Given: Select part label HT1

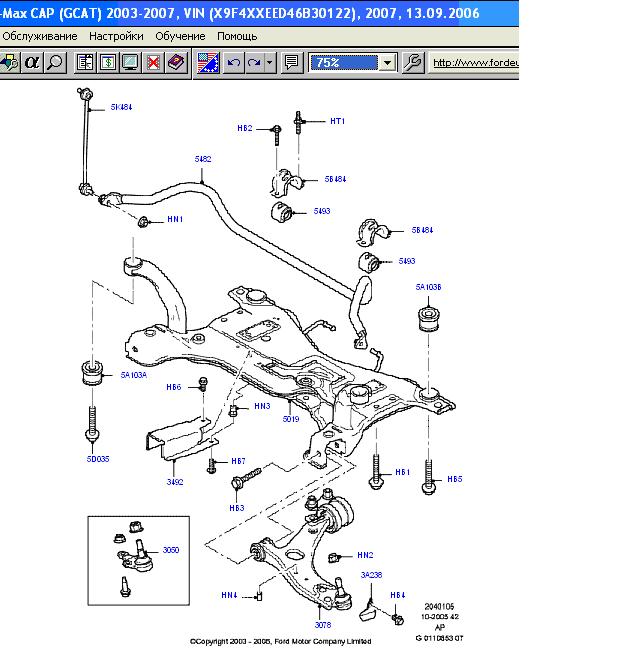Looking at the screenshot, I should [x=338, y=121].
